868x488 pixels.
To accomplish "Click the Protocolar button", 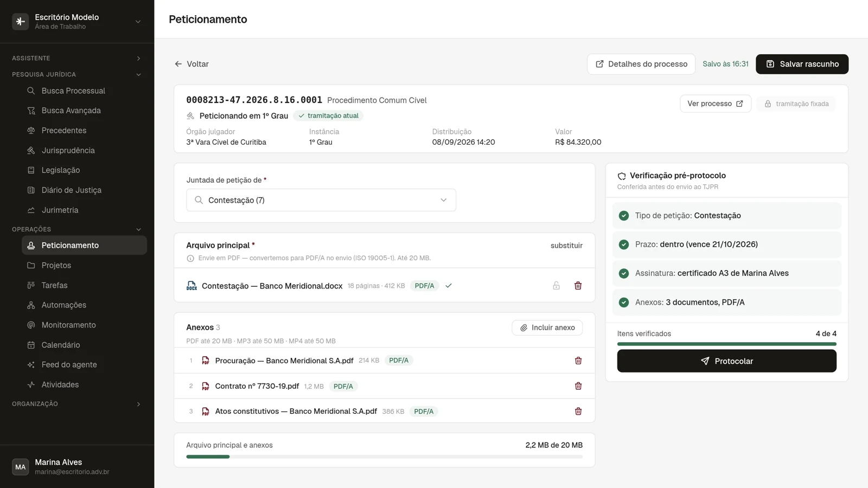I will (x=726, y=361).
